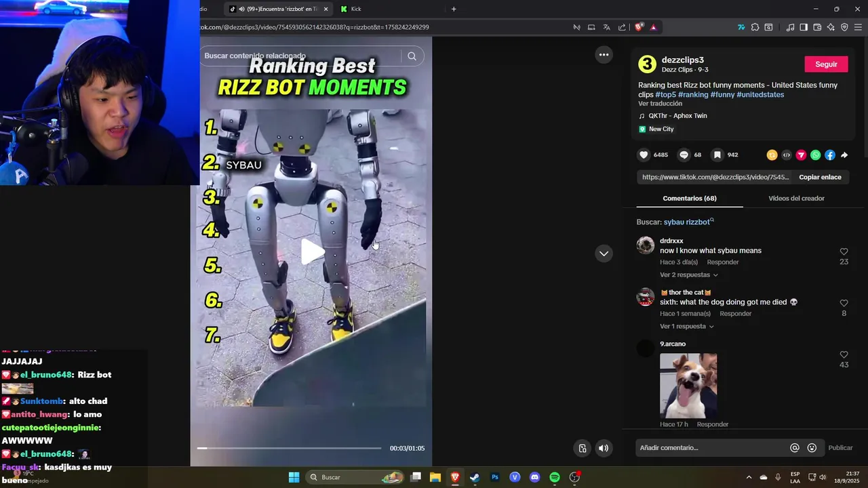Open 9.arcano's dog image comment
Viewport: 868px width, 488px height.
pyautogui.click(x=688, y=386)
